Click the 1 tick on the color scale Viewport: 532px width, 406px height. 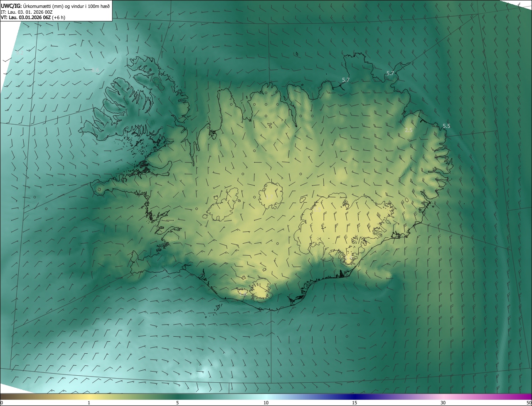click(89, 403)
